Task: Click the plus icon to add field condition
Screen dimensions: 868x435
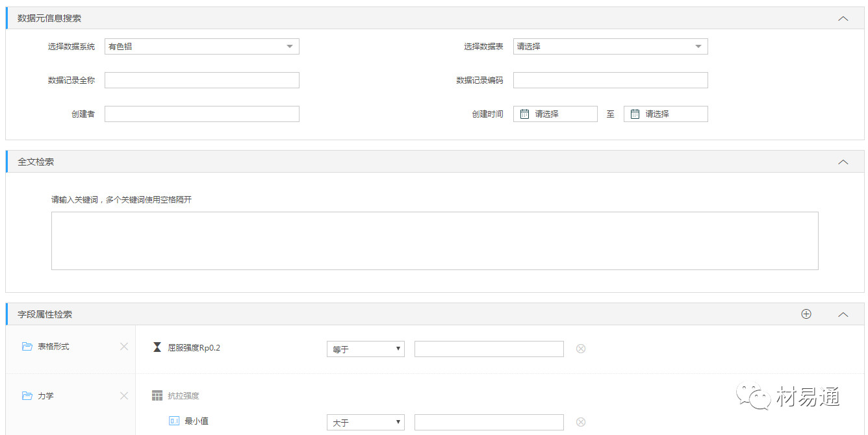Action: click(x=806, y=314)
